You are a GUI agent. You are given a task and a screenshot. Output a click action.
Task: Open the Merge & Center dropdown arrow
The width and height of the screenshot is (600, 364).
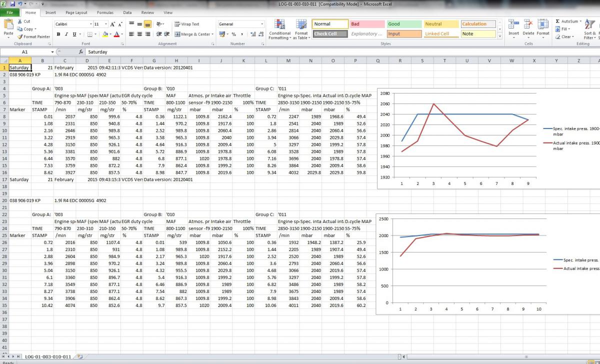(x=212, y=34)
